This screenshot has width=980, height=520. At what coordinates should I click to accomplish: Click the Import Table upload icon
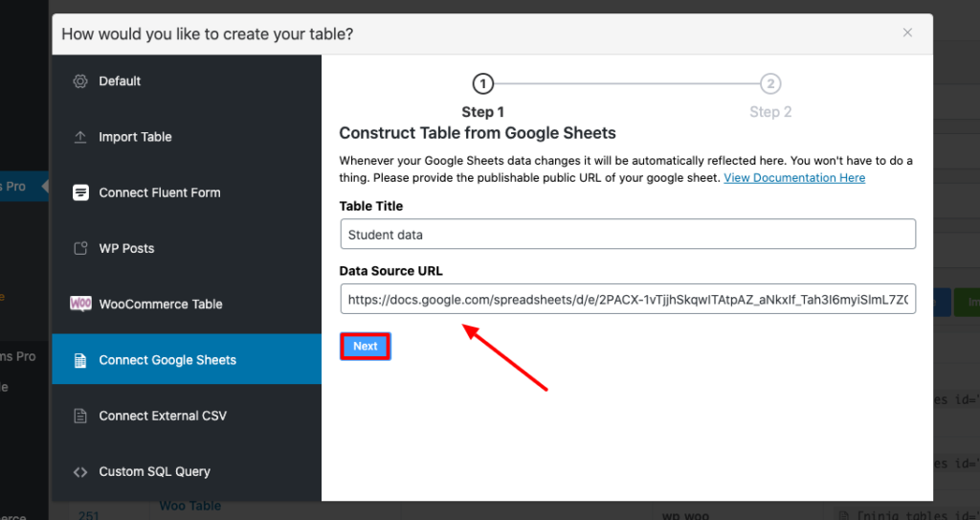tap(80, 137)
